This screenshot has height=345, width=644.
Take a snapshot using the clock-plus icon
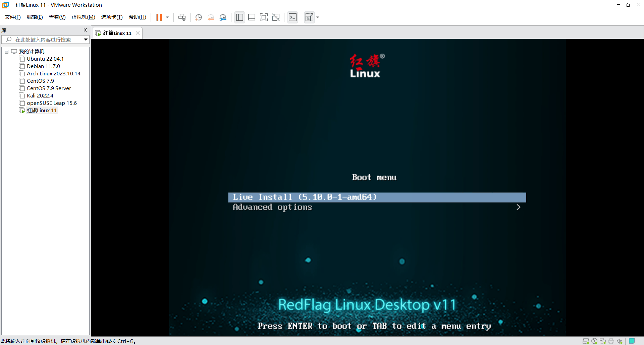point(199,17)
